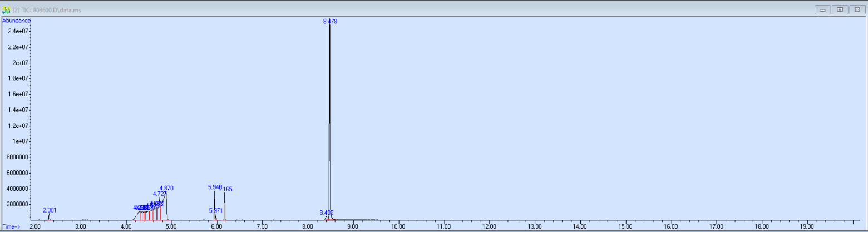Click the peak label 4.870

(166, 189)
